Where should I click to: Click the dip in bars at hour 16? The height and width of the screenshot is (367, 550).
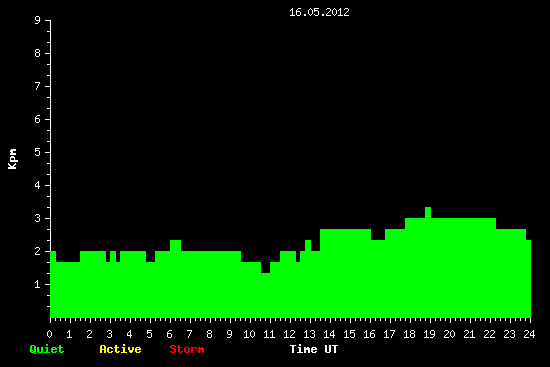[x=378, y=279]
